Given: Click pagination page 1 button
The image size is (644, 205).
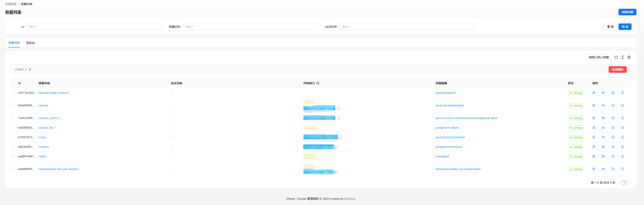Looking at the screenshot, I should tap(624, 183).
